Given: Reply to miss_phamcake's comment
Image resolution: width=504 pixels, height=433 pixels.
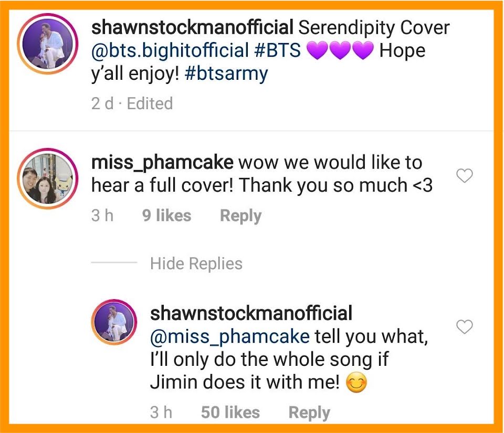Looking at the screenshot, I should (x=241, y=216).
